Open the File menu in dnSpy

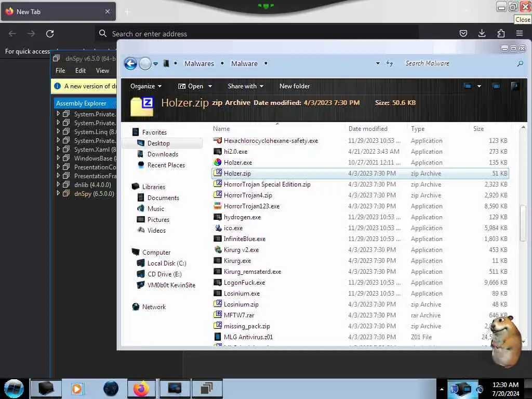[x=60, y=71]
